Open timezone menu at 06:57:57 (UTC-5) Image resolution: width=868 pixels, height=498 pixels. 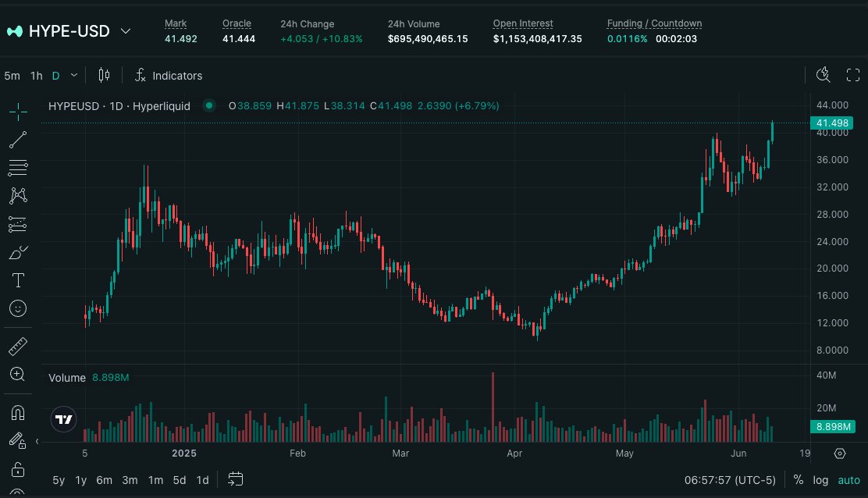[x=730, y=480]
